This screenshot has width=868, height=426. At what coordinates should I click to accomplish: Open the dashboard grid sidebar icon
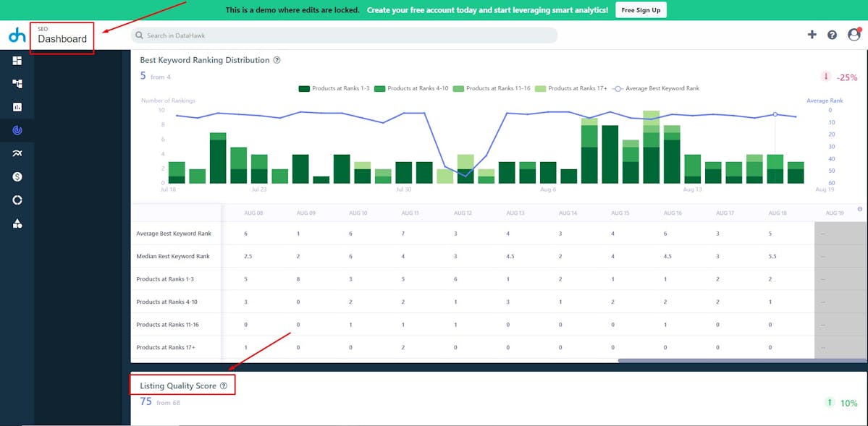coord(17,60)
